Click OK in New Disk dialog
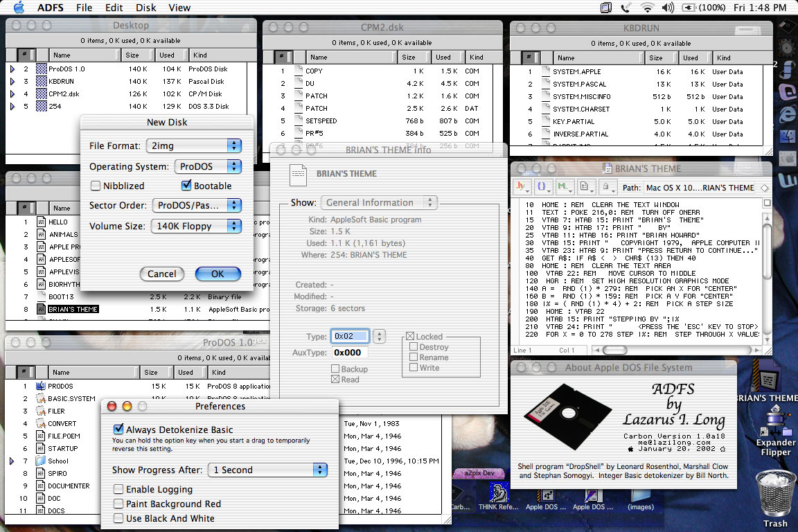Screen dimensions: 798x532 point(218,274)
